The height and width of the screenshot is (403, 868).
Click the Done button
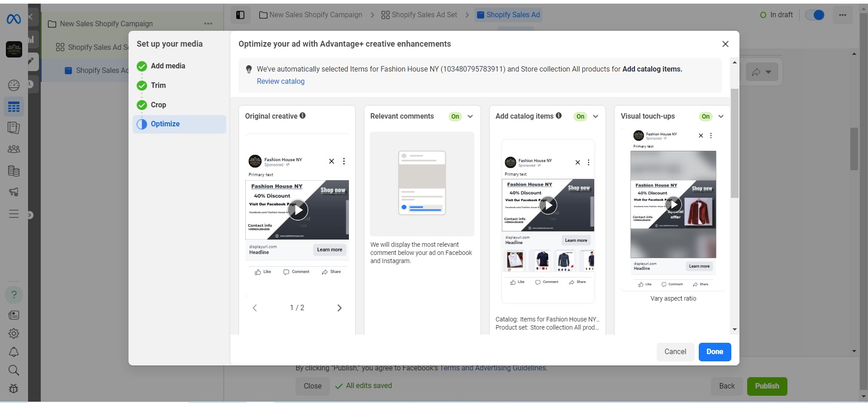pos(715,352)
